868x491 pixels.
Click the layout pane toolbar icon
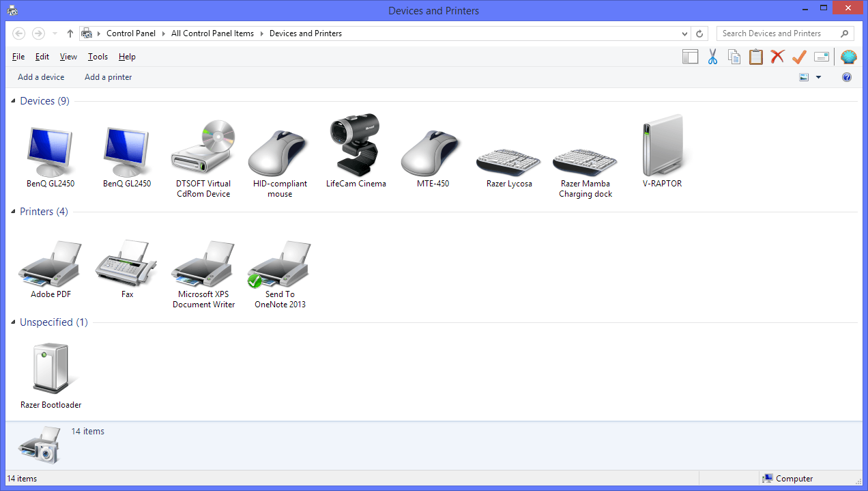(691, 57)
